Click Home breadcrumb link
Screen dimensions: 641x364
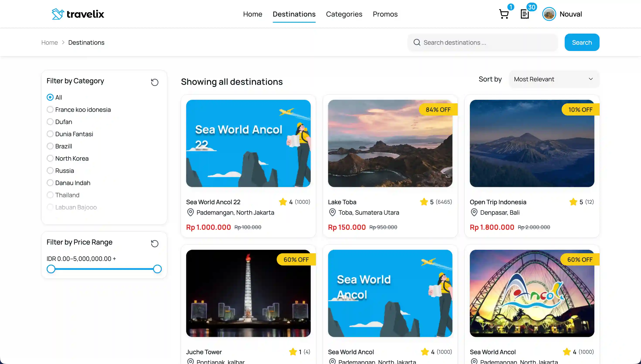[x=49, y=43]
